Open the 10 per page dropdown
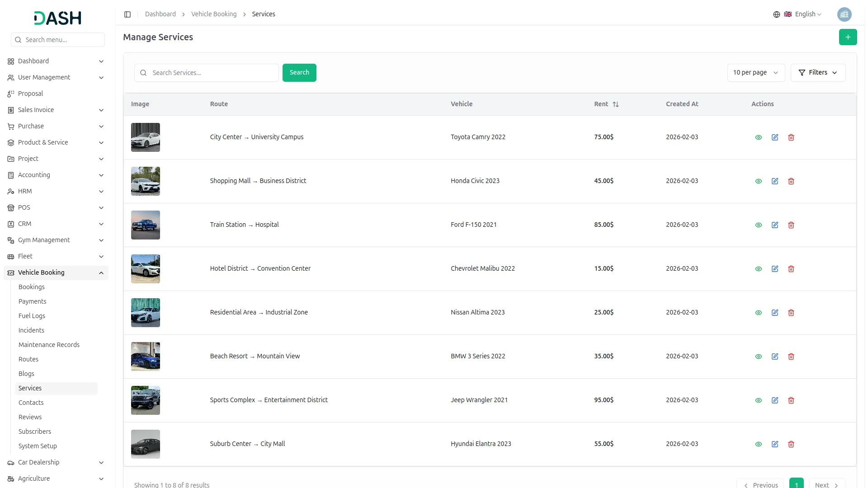 click(x=755, y=73)
